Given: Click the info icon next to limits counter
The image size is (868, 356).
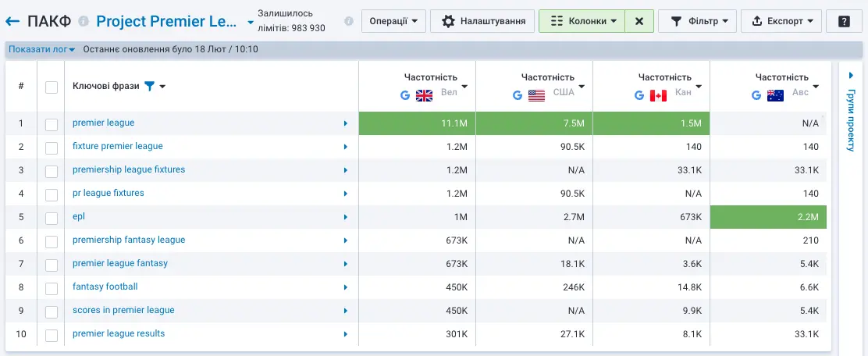Looking at the screenshot, I should click(x=348, y=21).
